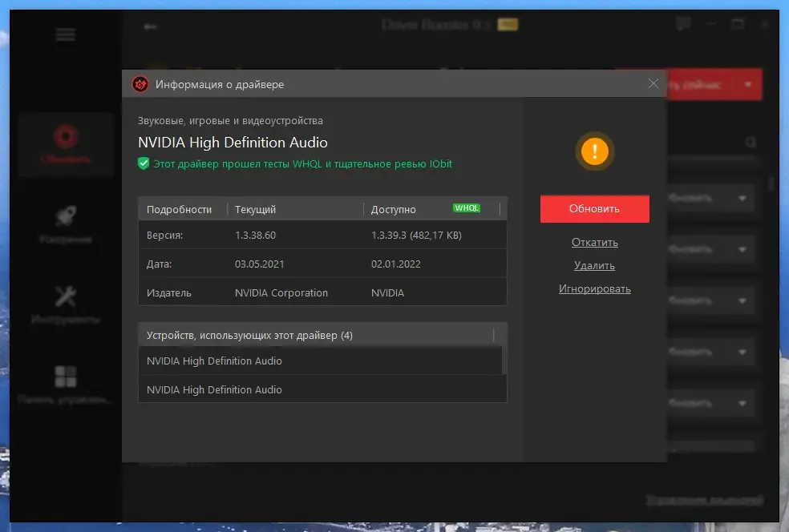The height and width of the screenshot is (532, 789).
Task: Open dropdown arrow on fourth background update row
Action: (x=742, y=352)
